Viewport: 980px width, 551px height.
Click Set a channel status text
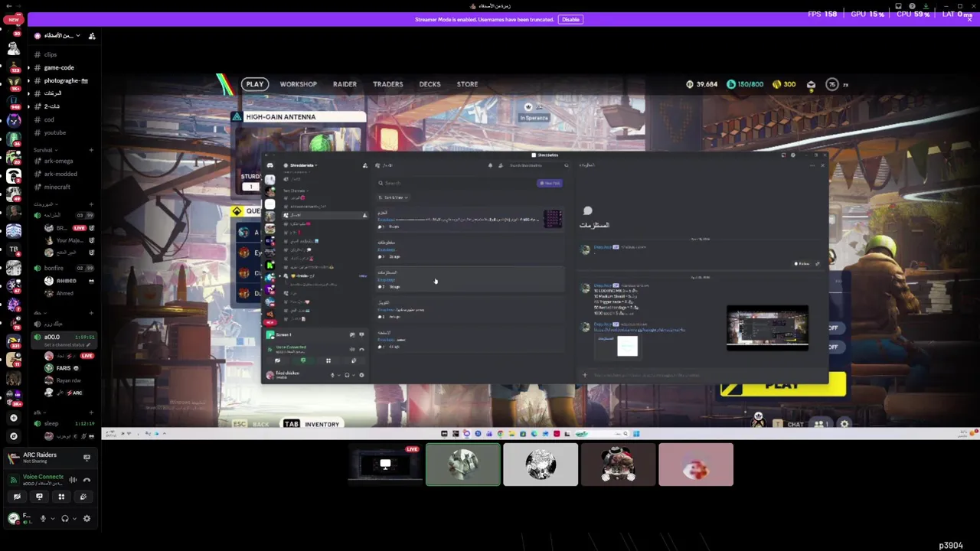pos(63,345)
